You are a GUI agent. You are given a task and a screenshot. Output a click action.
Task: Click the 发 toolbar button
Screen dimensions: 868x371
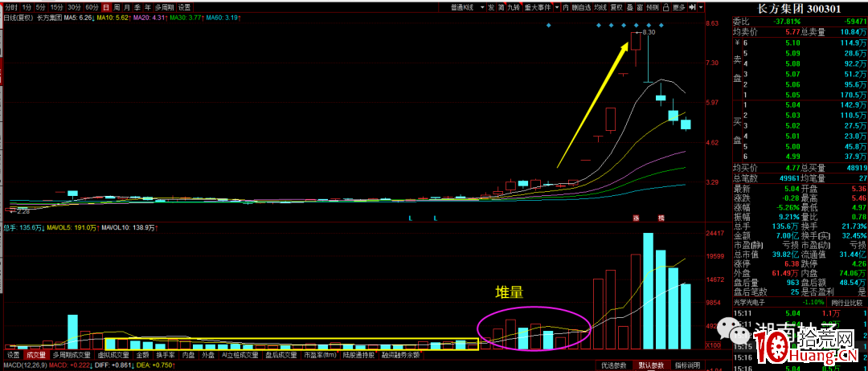(x=491, y=7)
